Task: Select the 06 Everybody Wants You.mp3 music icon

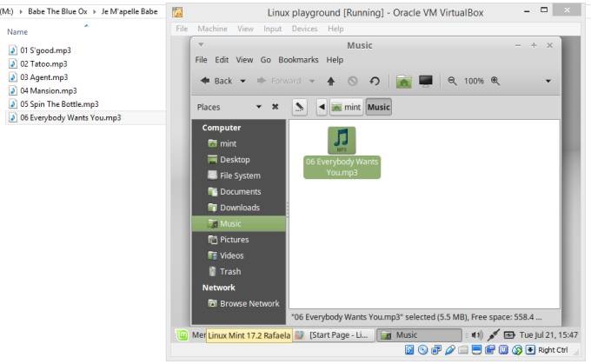Action: (x=342, y=141)
